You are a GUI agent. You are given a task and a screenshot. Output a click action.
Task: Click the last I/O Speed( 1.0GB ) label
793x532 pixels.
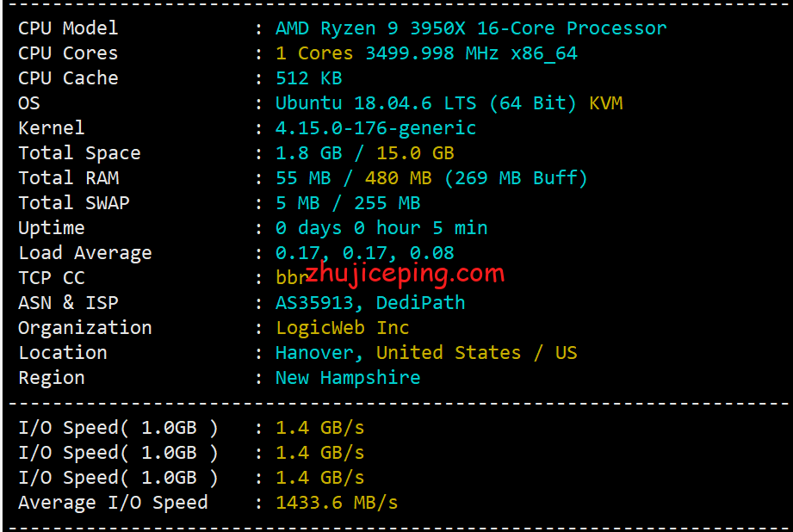118,478
